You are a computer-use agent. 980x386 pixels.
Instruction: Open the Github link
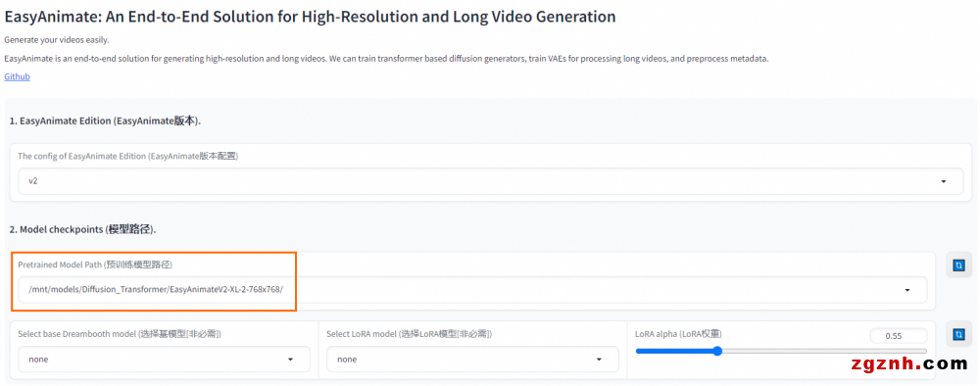pyautogui.click(x=17, y=76)
